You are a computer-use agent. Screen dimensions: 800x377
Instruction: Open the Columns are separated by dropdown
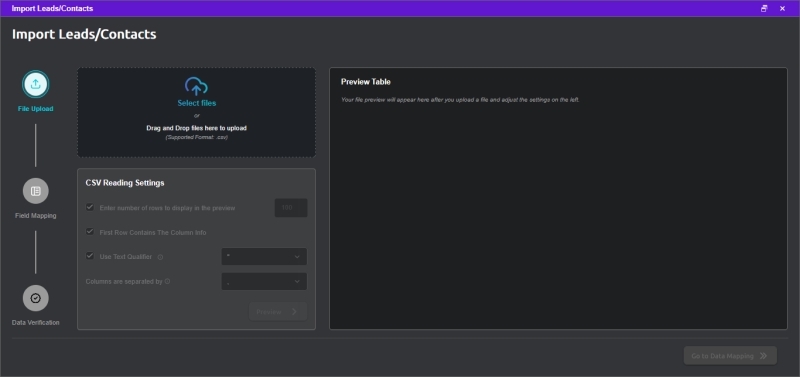click(264, 282)
